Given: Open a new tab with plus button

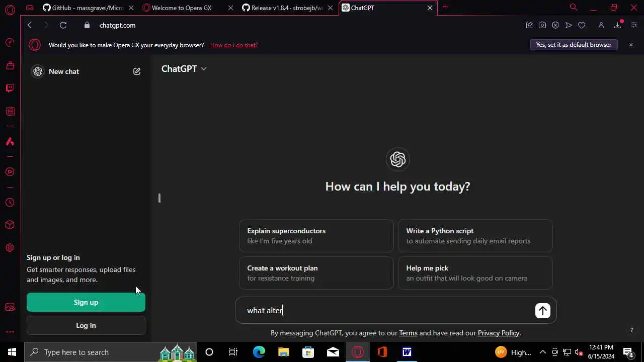Looking at the screenshot, I should pyautogui.click(x=445, y=7).
